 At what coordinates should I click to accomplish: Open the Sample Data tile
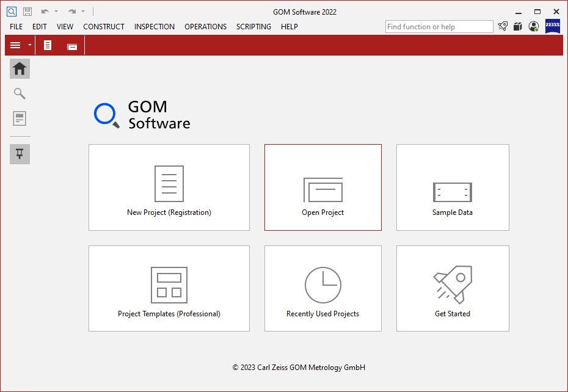tap(453, 187)
